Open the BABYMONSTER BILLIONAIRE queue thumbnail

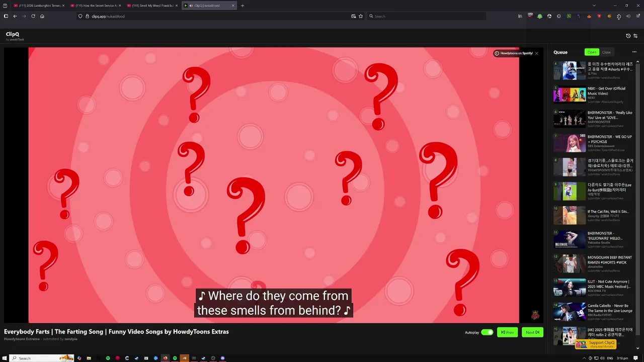(570, 239)
